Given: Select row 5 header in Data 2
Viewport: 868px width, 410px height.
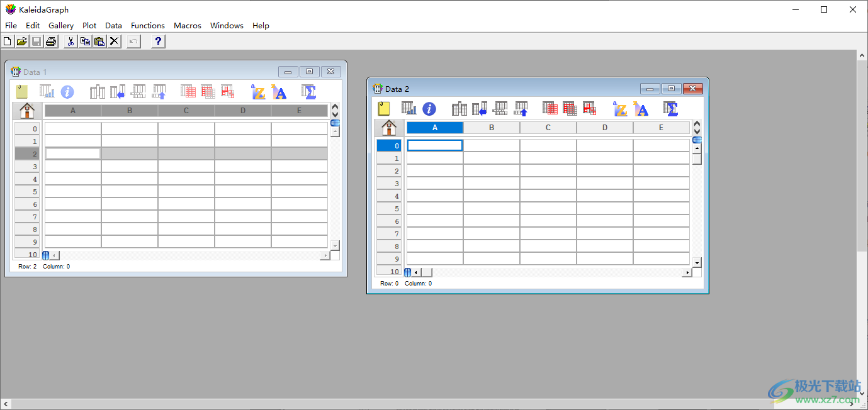Looking at the screenshot, I should tap(389, 209).
